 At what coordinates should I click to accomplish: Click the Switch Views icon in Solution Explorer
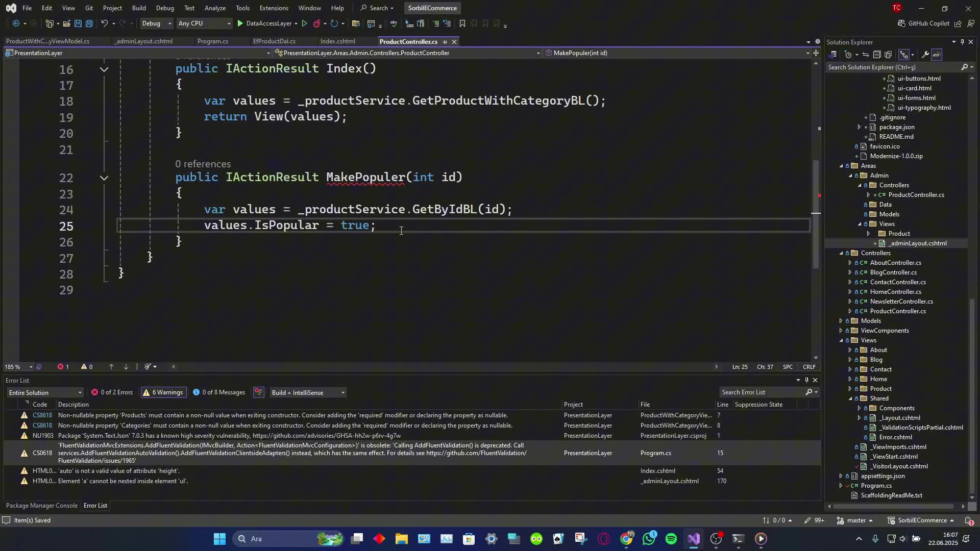click(x=833, y=55)
